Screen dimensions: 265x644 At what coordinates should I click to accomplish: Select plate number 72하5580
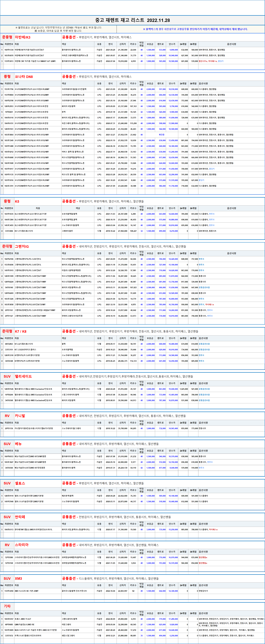point(9,558)
